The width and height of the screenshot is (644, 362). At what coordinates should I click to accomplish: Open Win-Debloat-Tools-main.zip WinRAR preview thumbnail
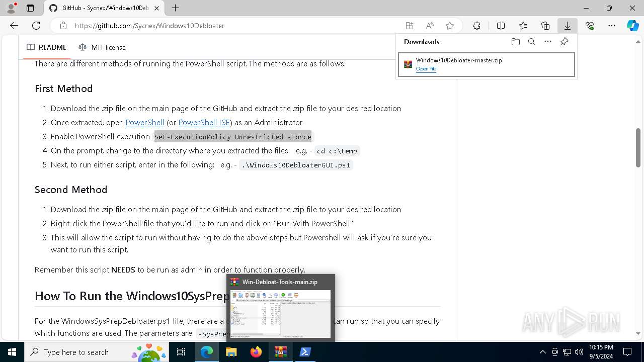[x=280, y=314]
